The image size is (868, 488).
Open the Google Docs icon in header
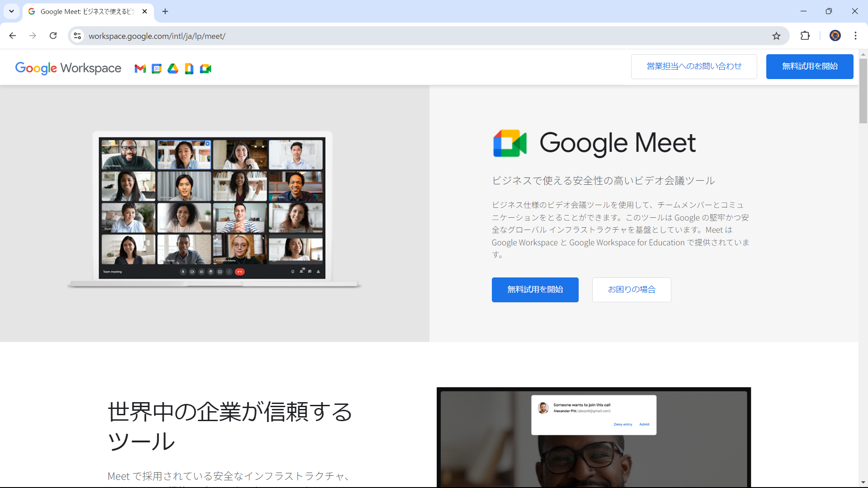coord(189,69)
